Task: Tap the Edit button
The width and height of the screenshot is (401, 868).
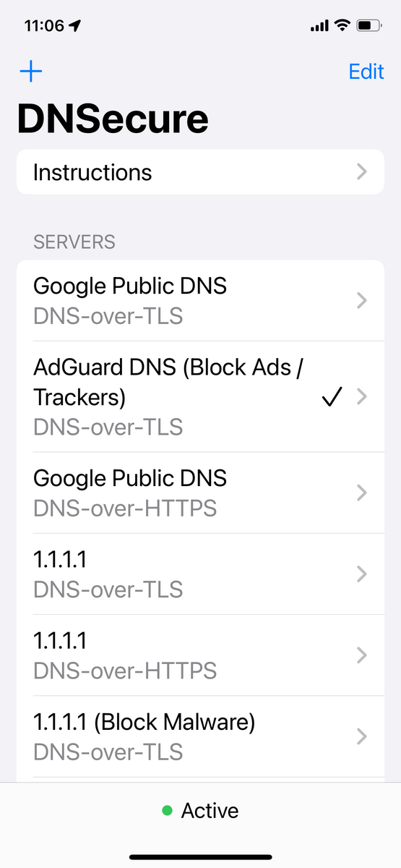Action: coord(366,72)
